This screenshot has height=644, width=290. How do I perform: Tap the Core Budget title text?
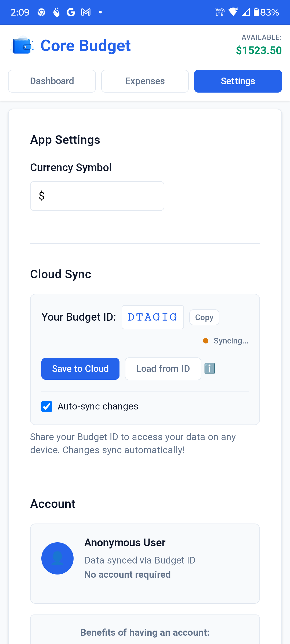[x=85, y=45]
